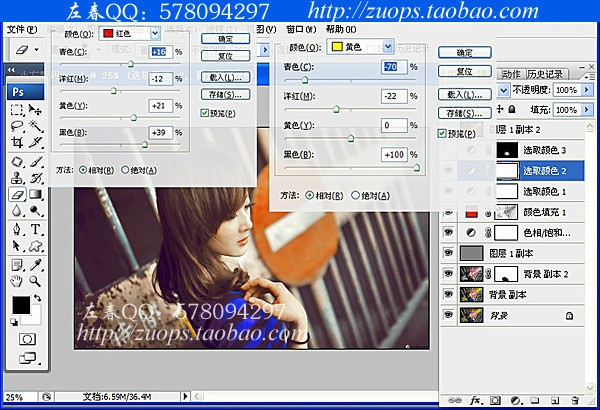Select the Hand tool

[x=16, y=281]
